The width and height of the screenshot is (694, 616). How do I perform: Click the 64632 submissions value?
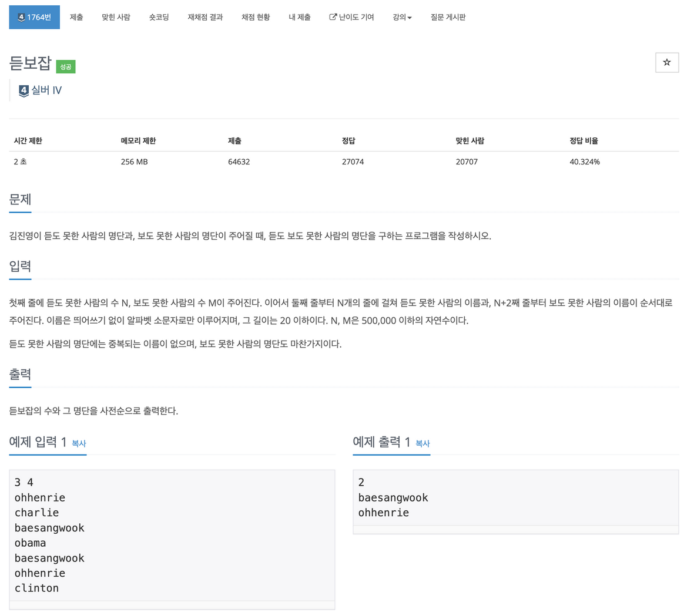tap(239, 162)
